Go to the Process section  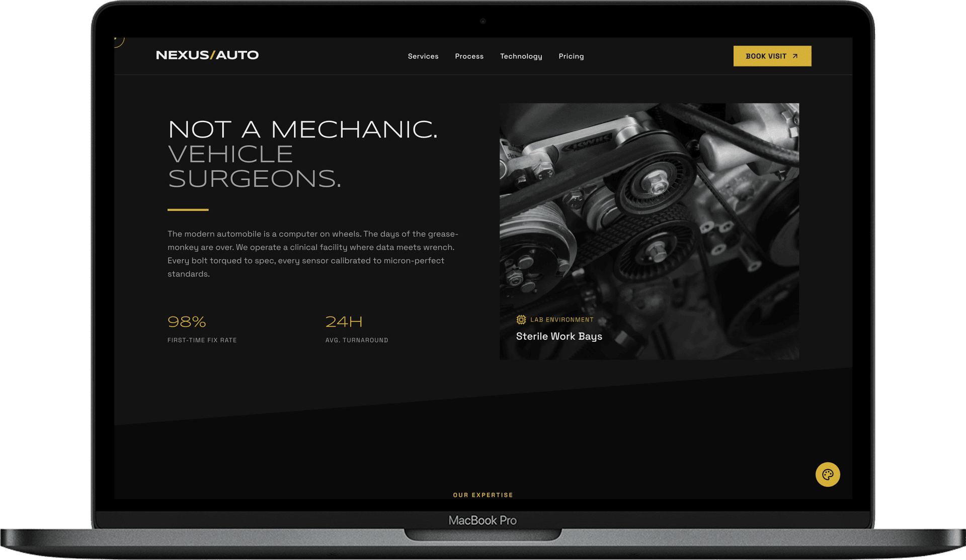tap(469, 56)
